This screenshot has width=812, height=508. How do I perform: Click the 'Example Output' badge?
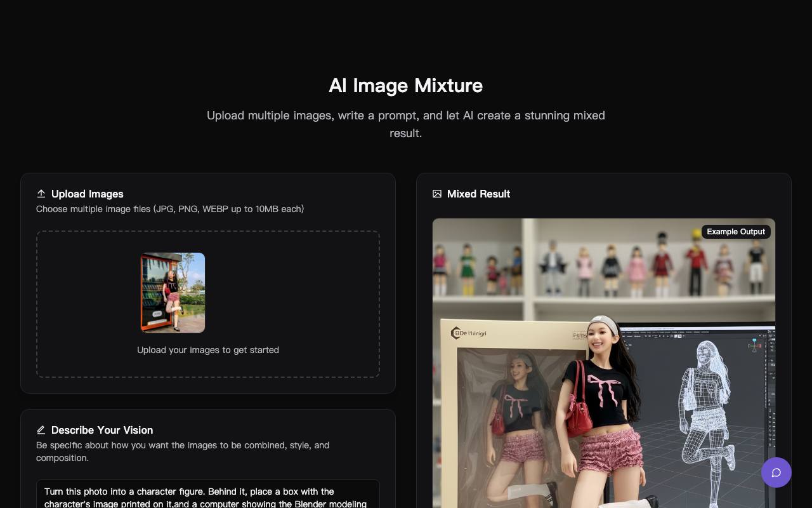[736, 232]
